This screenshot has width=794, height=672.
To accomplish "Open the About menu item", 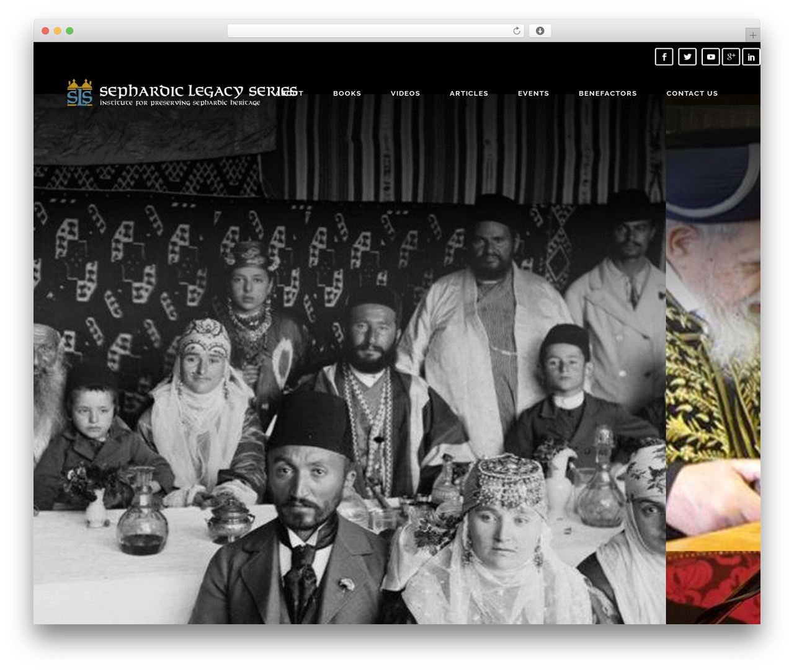I will click(289, 94).
